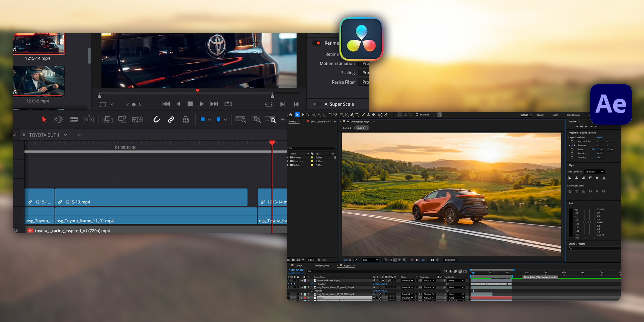Turn off the Retime toggle

[317, 43]
